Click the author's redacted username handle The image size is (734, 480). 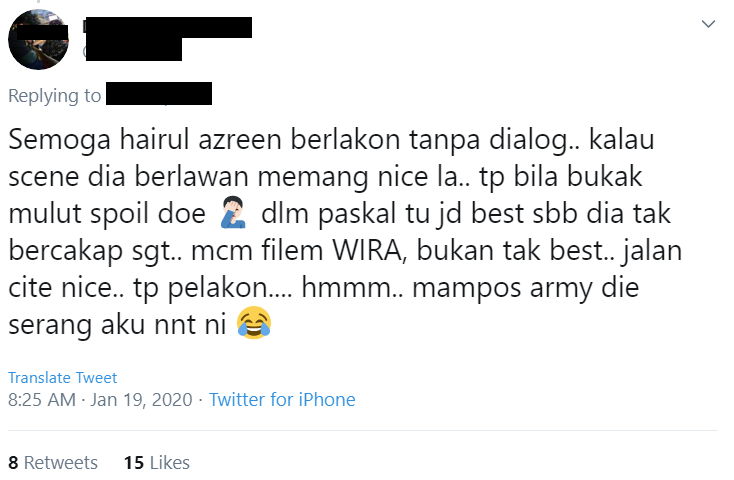[x=132, y=50]
